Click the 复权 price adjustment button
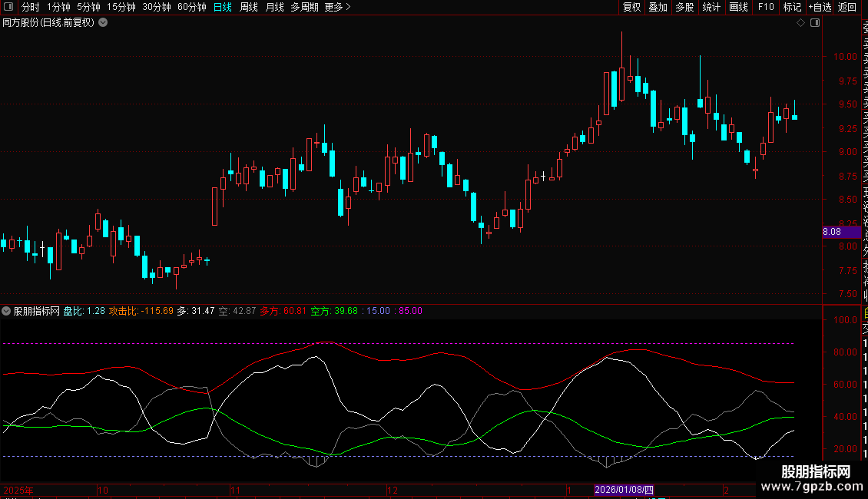The height and width of the screenshot is (499, 868). point(631,7)
